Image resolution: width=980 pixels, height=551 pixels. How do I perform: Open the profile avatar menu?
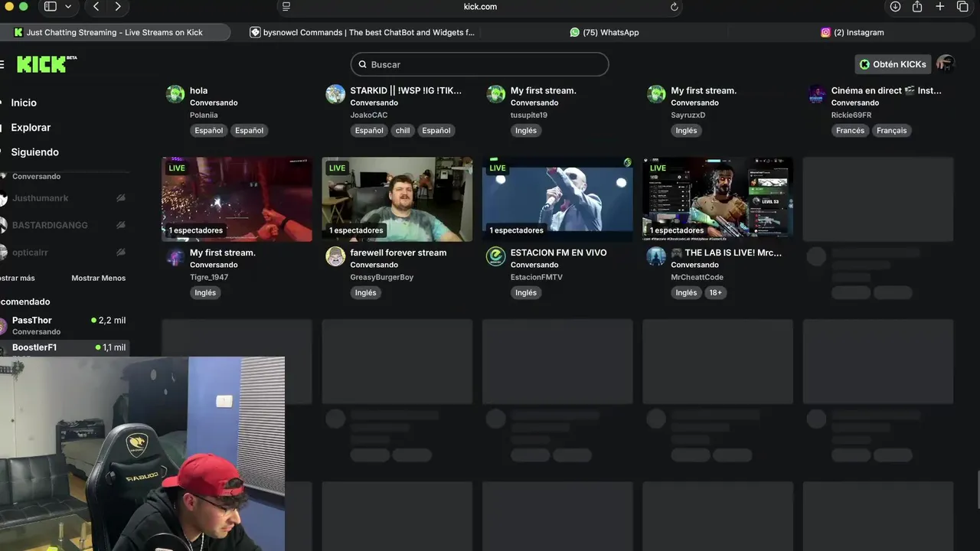point(946,64)
